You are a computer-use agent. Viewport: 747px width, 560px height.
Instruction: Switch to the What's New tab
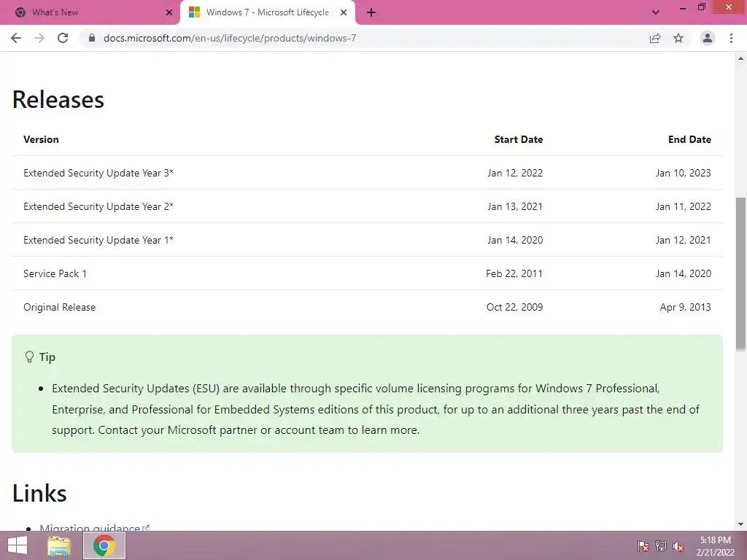coord(90,12)
